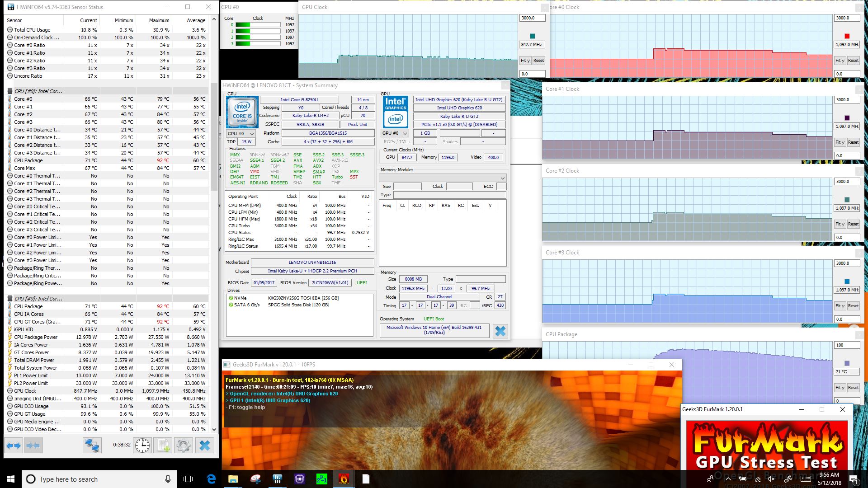Click the Intel Core i5 logo
This screenshot has width=868, height=488.
[242, 113]
